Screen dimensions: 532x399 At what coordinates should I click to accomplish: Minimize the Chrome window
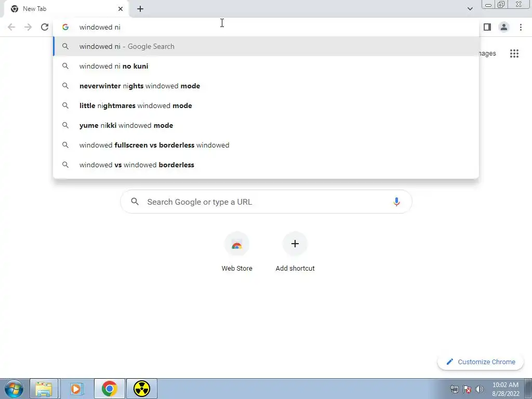point(488,4)
